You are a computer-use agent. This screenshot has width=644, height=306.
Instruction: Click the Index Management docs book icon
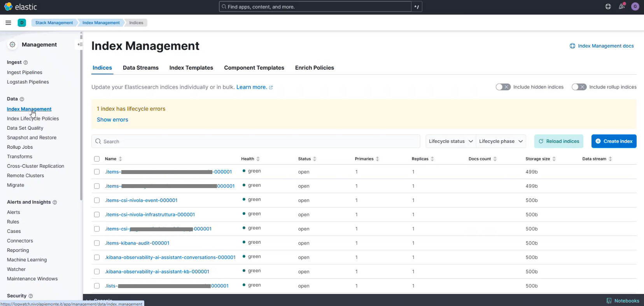(572, 46)
